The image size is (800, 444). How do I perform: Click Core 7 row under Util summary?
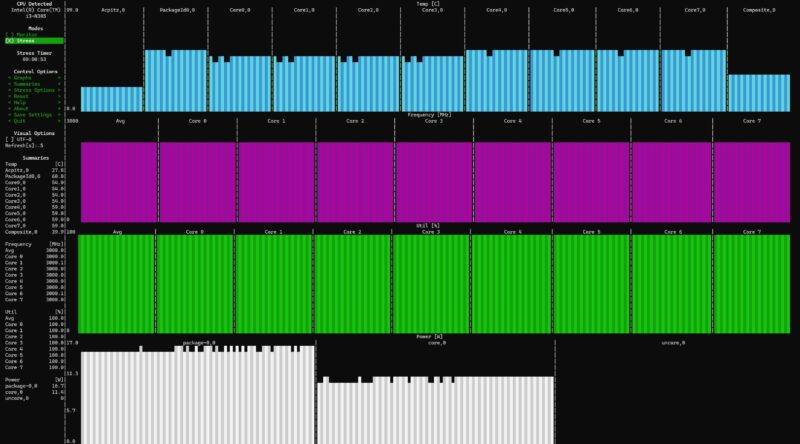click(x=34, y=367)
